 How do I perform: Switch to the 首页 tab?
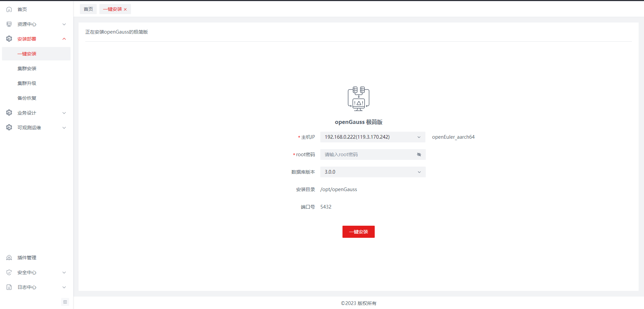click(x=88, y=9)
